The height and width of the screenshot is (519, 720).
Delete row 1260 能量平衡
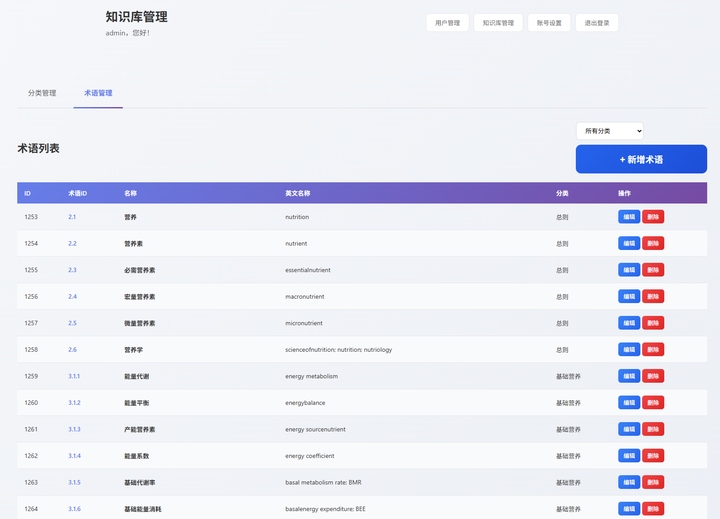[x=652, y=403]
